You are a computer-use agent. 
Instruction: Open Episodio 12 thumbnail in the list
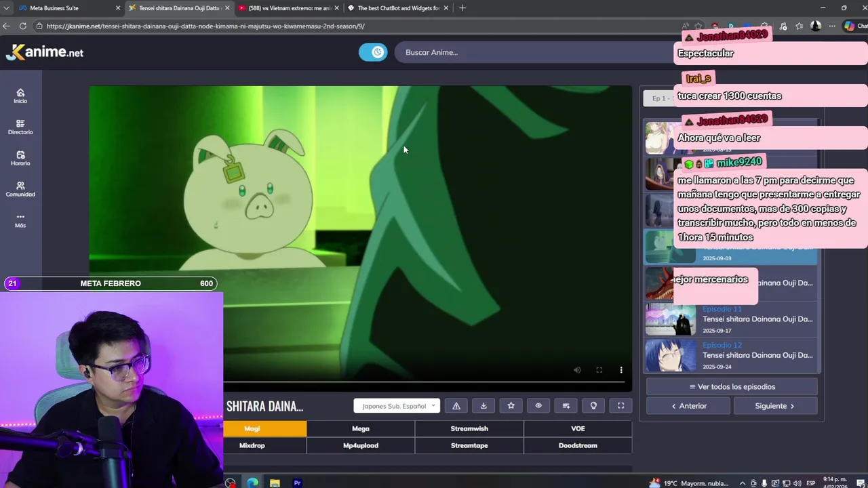(x=671, y=356)
